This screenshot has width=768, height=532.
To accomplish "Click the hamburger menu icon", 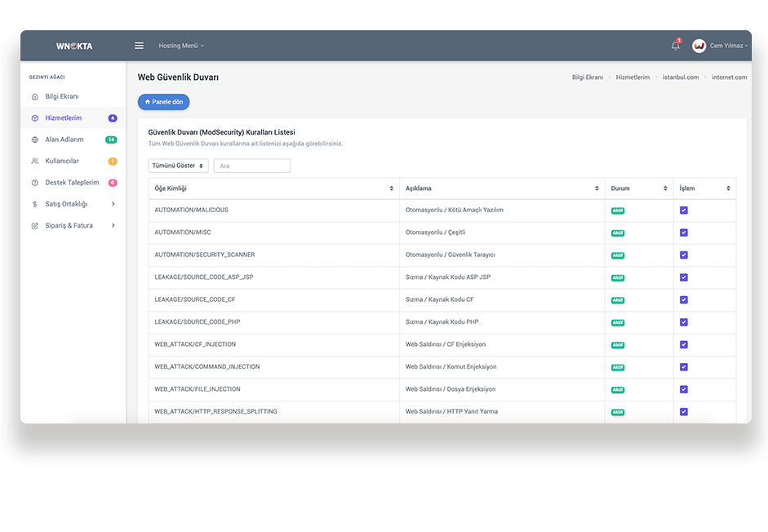I will (139, 46).
